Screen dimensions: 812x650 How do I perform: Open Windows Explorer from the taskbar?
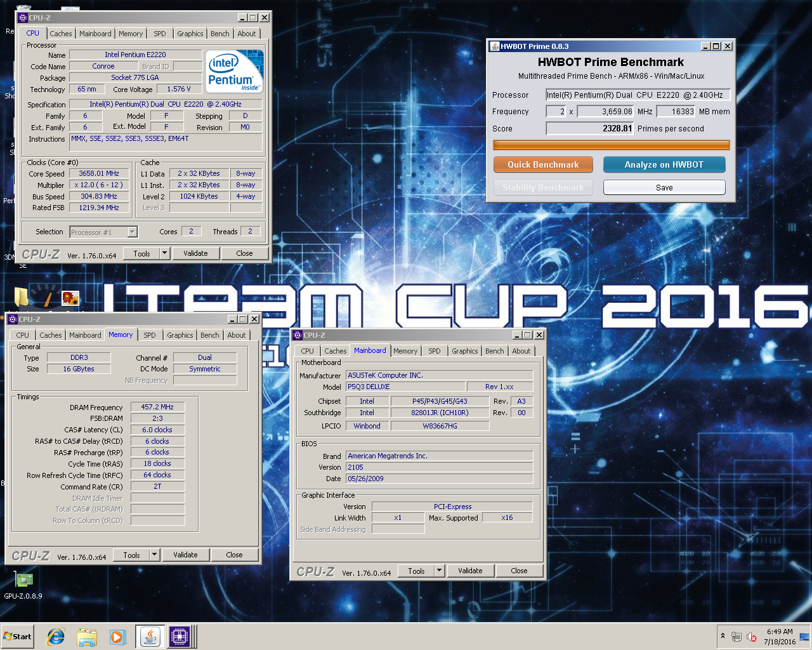(x=87, y=637)
